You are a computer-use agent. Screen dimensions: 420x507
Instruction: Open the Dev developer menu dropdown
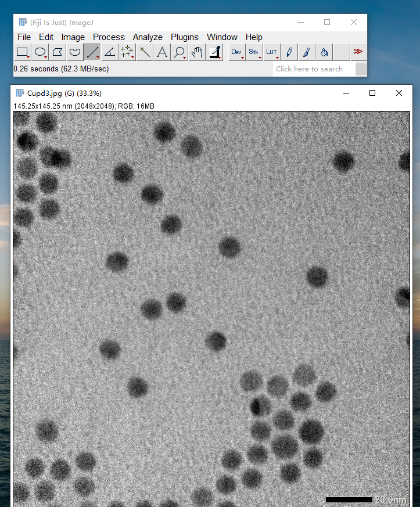(x=236, y=52)
